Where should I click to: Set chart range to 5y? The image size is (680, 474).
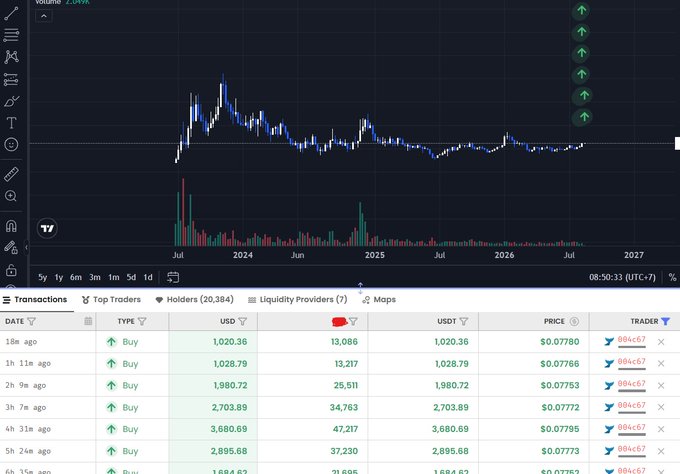(x=42, y=277)
